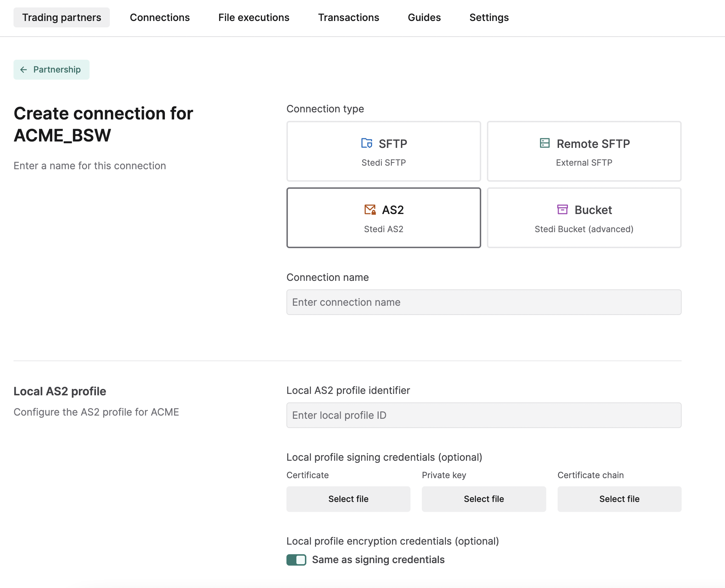Viewport: 725px width, 588px height.
Task: Click the Same as signing credentials label
Action: (378, 560)
